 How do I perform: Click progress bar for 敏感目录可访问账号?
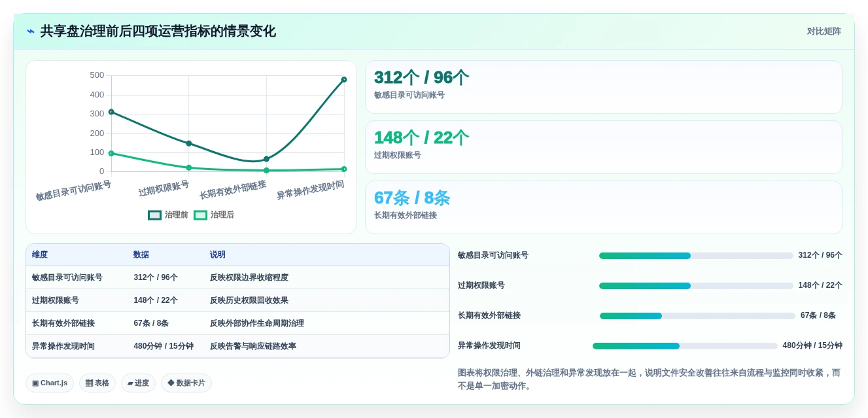(696, 256)
